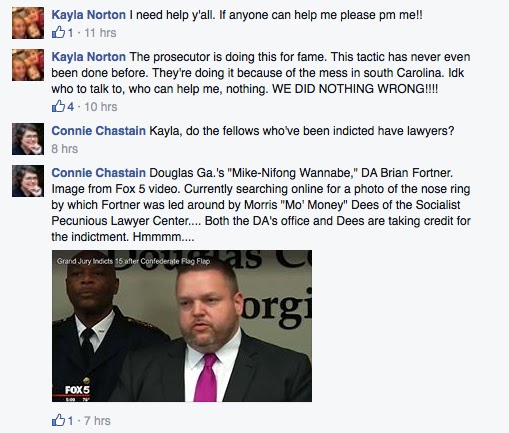The width and height of the screenshot is (509, 433).
Task: Open Kayla Norton's first avatar picture
Action: tap(28, 23)
